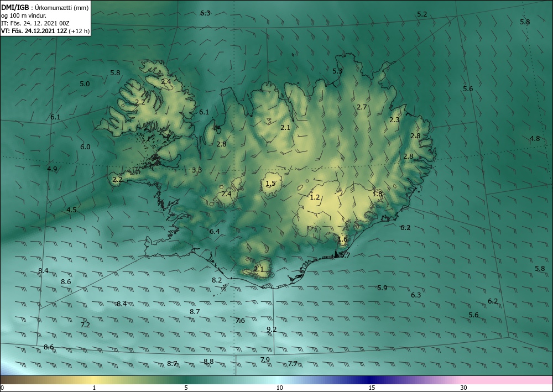
Task: Click the 'IT: Fös. 24. 12. 2021 00Z' line
Action: [35, 23]
